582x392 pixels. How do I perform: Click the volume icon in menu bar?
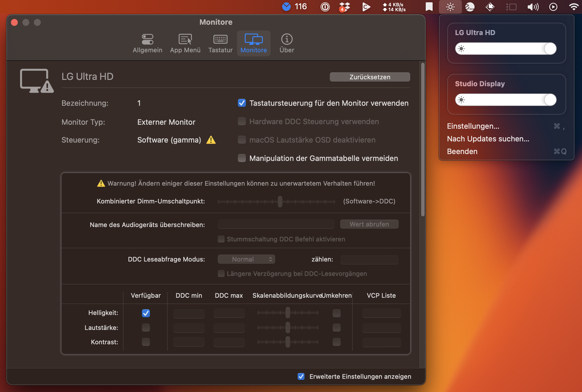(532, 7)
